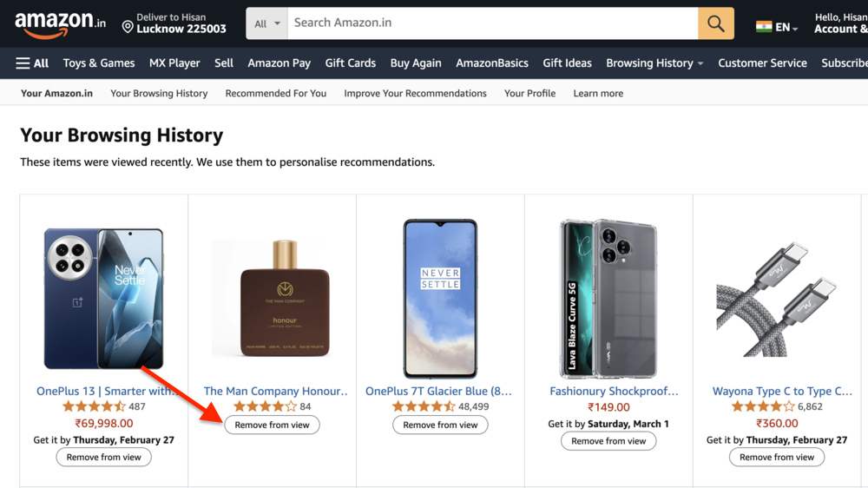This screenshot has height=488, width=868.
Task: Open the EN language selector dropdown
Action: pos(787,28)
